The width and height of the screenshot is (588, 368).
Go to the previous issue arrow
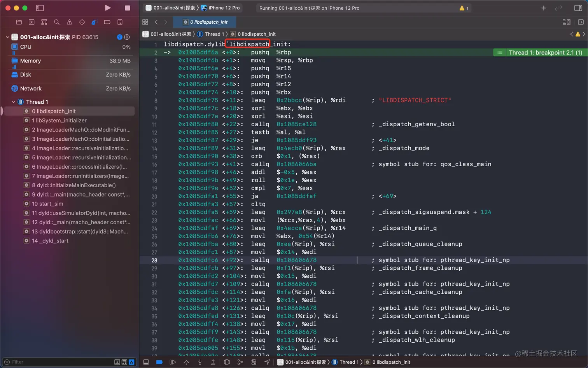[572, 34]
